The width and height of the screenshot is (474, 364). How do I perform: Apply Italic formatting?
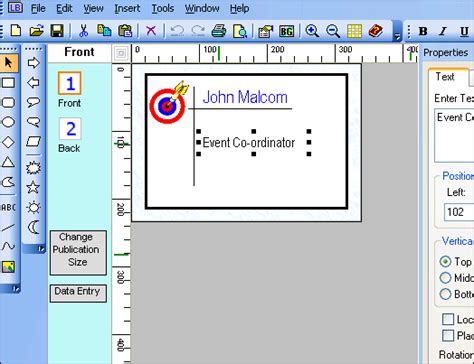(443, 31)
